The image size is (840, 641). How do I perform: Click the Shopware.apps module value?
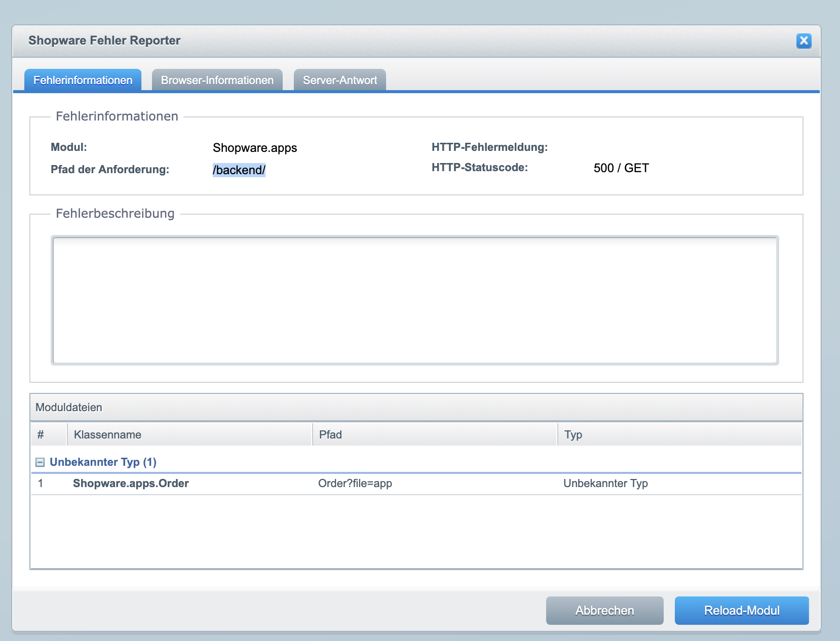pos(255,148)
